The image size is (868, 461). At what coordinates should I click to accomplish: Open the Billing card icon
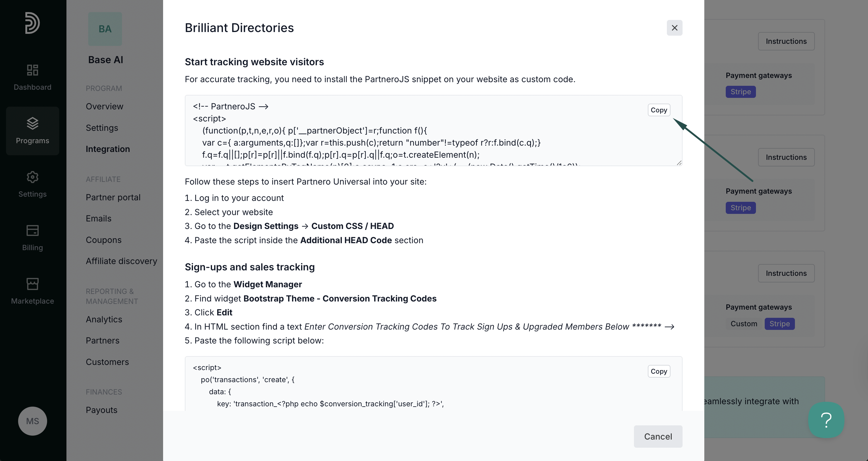click(x=32, y=230)
